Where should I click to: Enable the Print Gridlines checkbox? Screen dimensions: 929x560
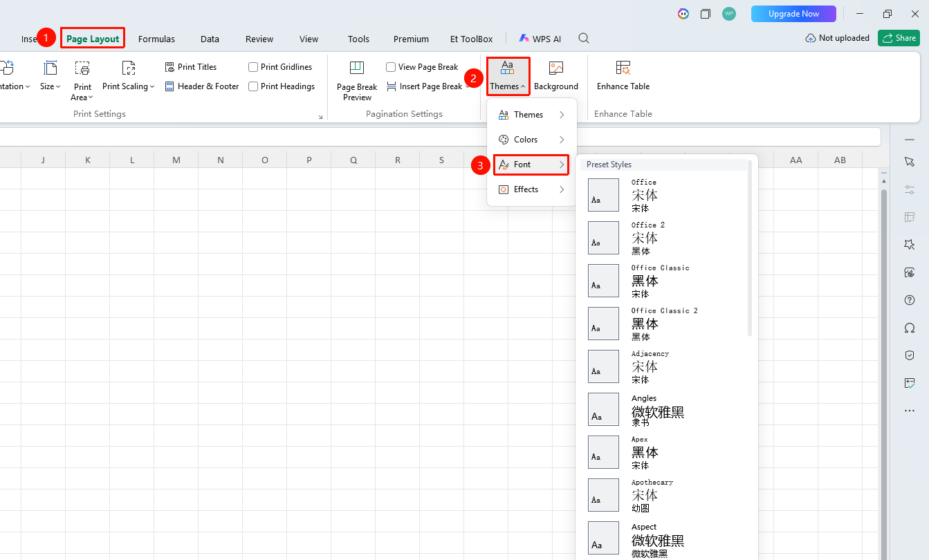point(253,67)
